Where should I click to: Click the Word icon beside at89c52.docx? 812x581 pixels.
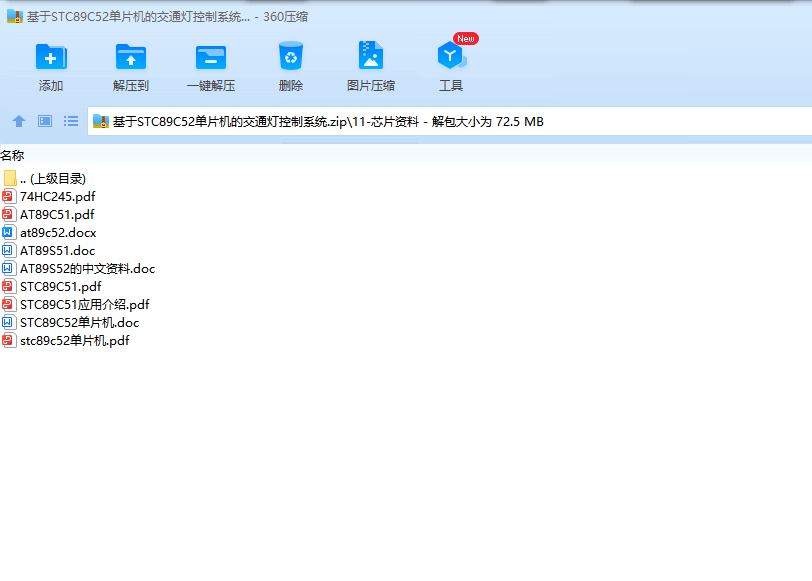click(x=8, y=233)
